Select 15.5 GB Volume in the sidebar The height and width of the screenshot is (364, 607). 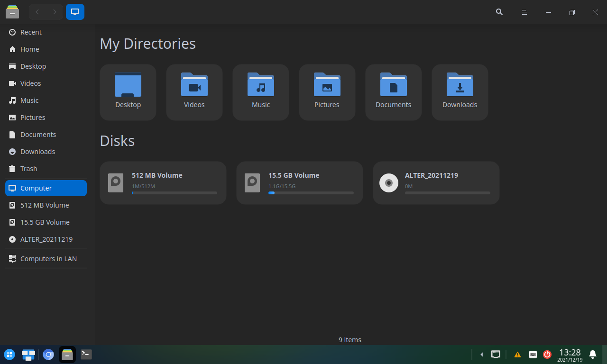[46, 222]
